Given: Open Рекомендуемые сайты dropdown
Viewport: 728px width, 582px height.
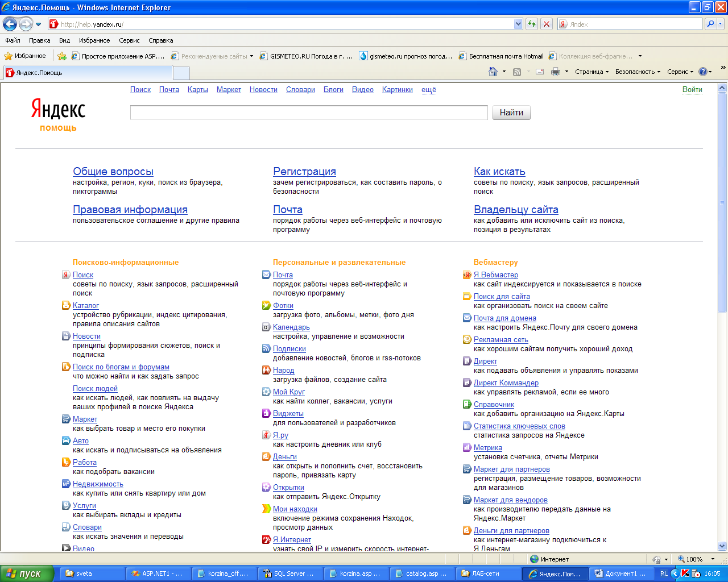Looking at the screenshot, I should pos(251,56).
